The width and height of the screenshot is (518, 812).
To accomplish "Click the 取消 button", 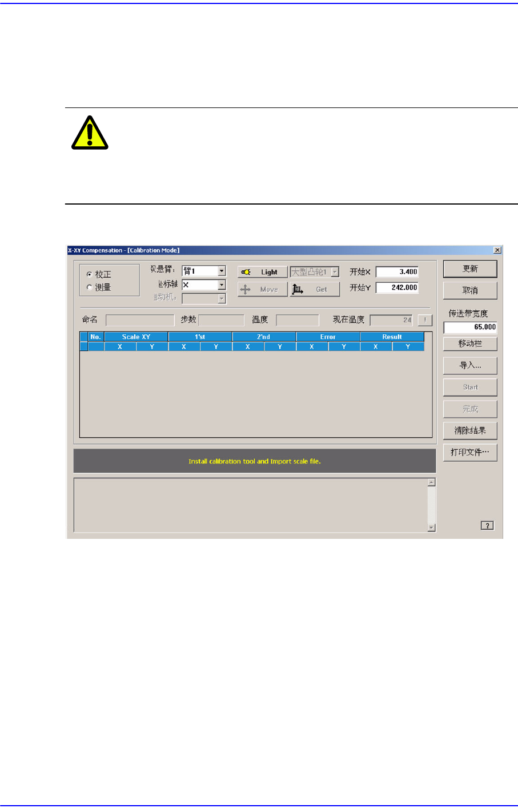I will coord(470,290).
